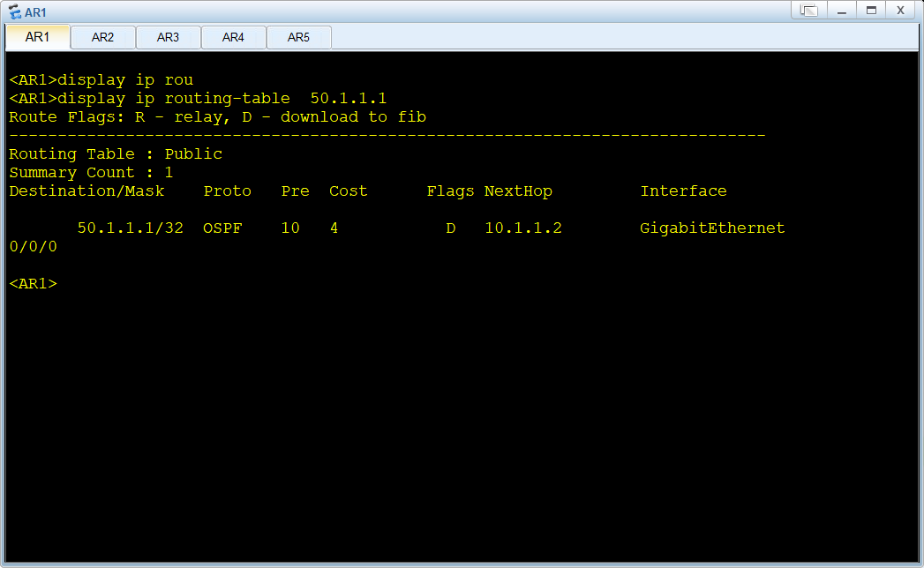Click the 'Interface' column header
This screenshot has height=568, width=924.
[684, 191]
